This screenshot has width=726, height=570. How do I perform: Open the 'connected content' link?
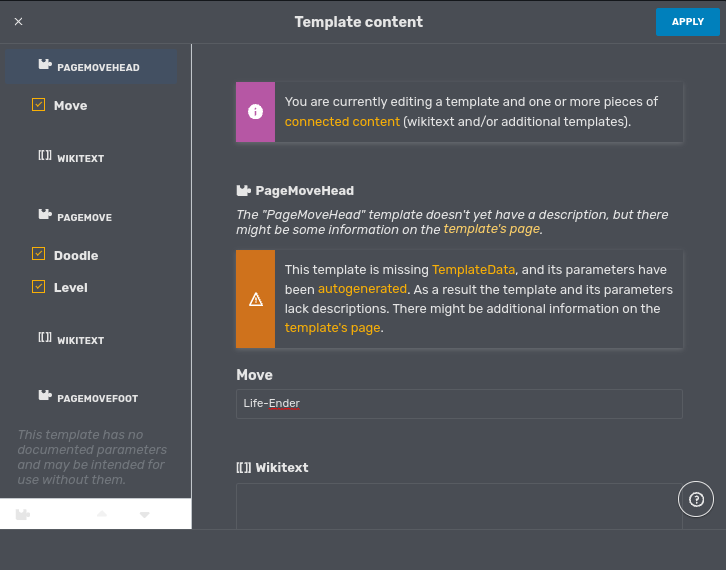click(342, 122)
